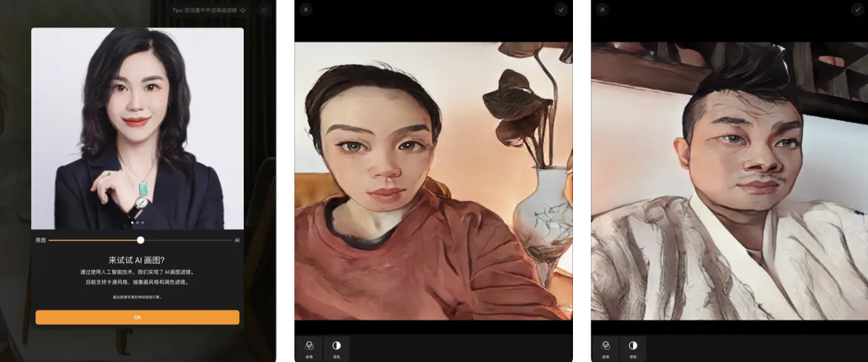This screenshot has width=868, height=362.
Task: Click the 滤镜 filter icon under the woman's painting
Action: (309, 347)
